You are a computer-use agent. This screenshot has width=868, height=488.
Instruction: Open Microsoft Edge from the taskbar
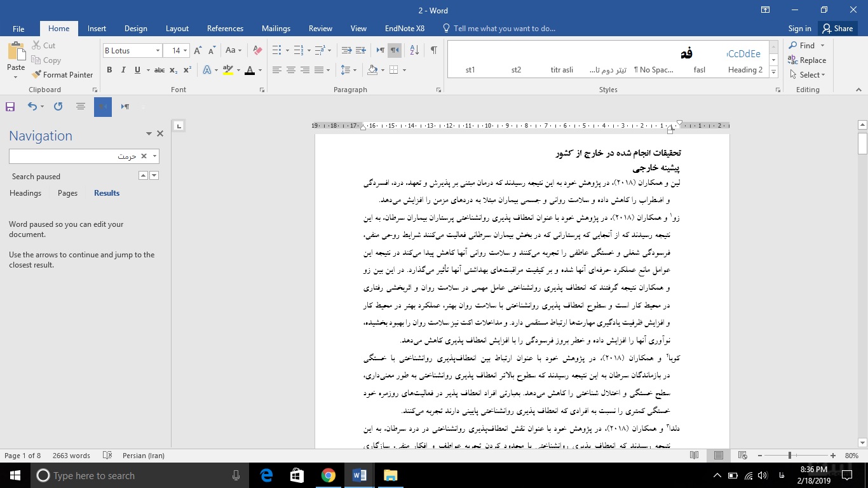[x=266, y=475]
